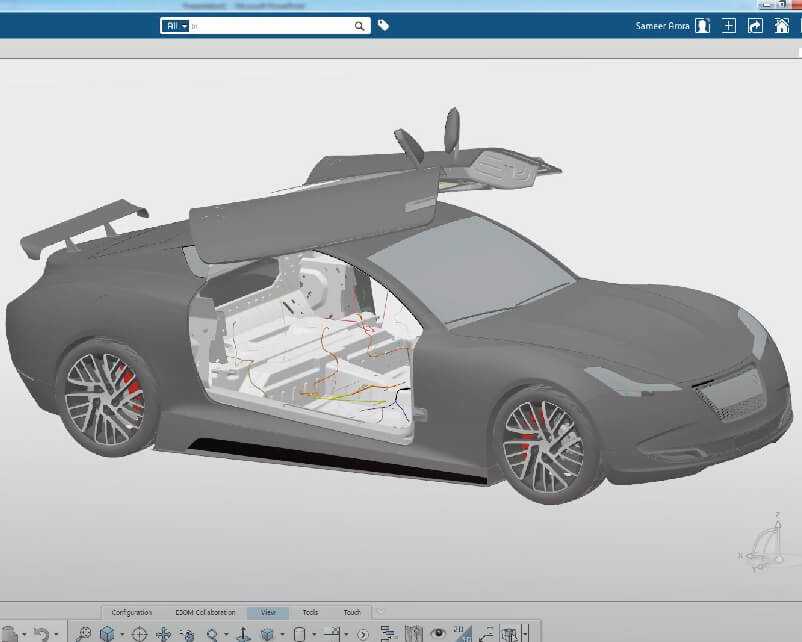Image resolution: width=802 pixels, height=642 pixels.
Task: Select the pan tool with four arrows
Action: [x=163, y=633]
